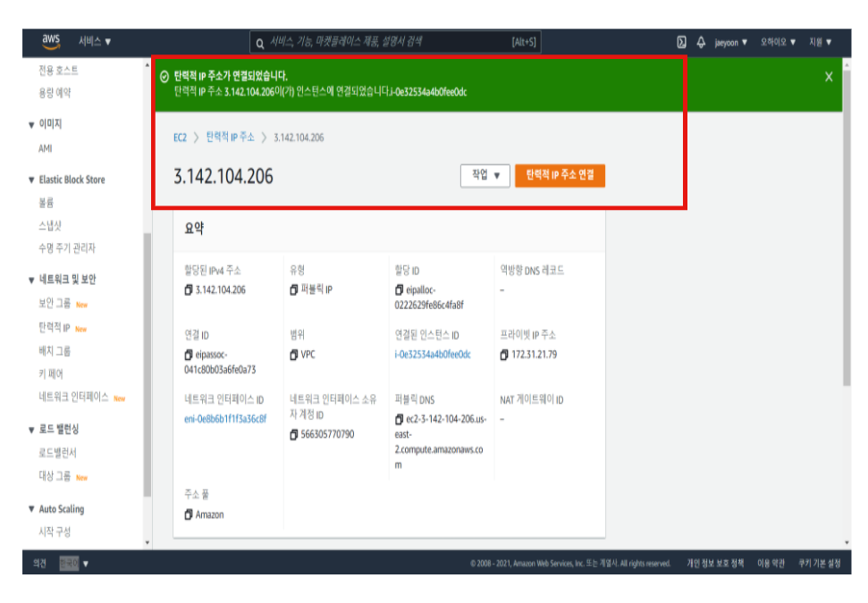Open 보안 그룹 in sidebar
The height and width of the screenshot is (603, 868).
(x=55, y=303)
